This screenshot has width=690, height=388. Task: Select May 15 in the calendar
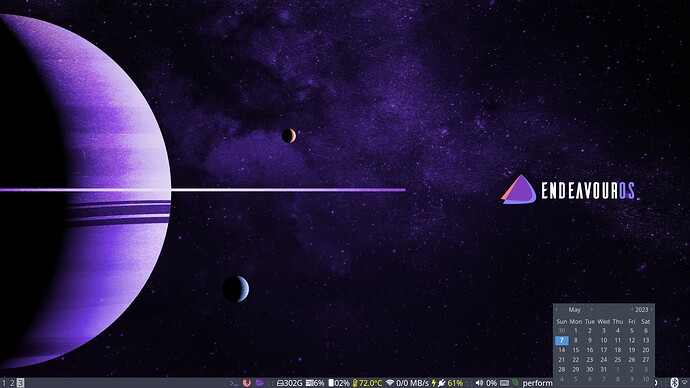[576, 350]
